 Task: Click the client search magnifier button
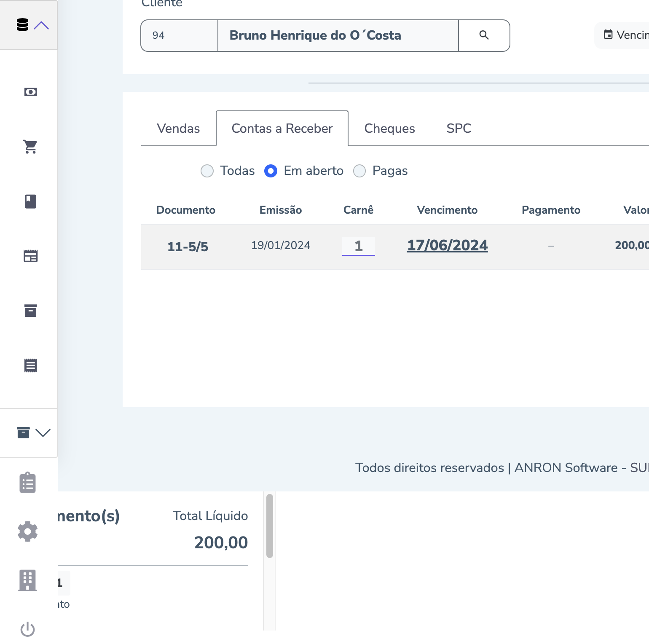484,35
